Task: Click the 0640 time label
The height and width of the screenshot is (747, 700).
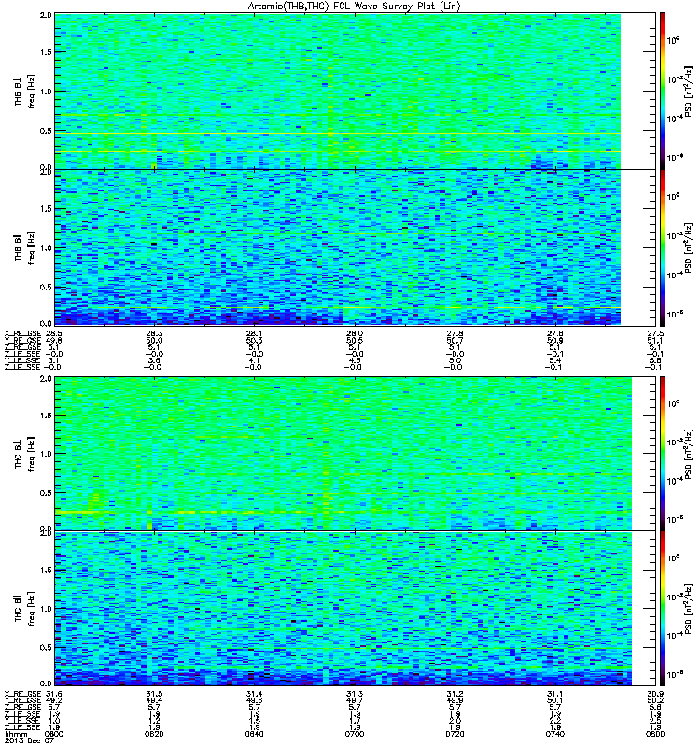Action: 254,734
